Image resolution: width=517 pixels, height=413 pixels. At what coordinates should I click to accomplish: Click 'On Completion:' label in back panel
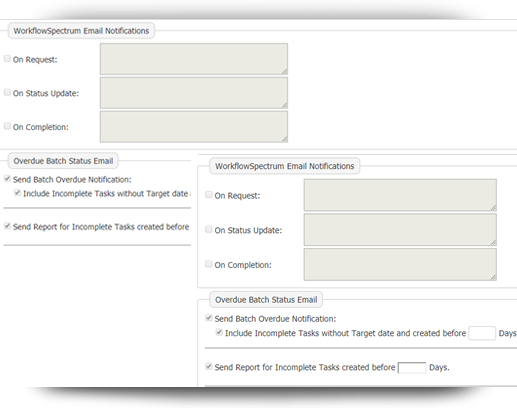click(41, 127)
